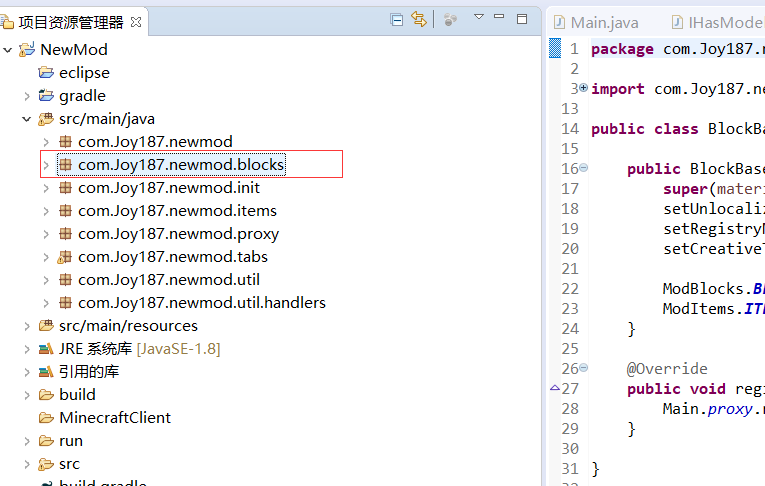Viewport: 765px width, 486px height.
Task: Click line number 14 in the editor gutter
Action: point(569,129)
